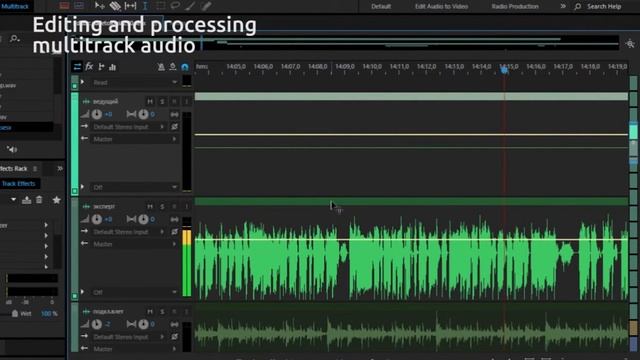Select the Lasso Selection tool
640x360 pixels.
[x=176, y=6]
